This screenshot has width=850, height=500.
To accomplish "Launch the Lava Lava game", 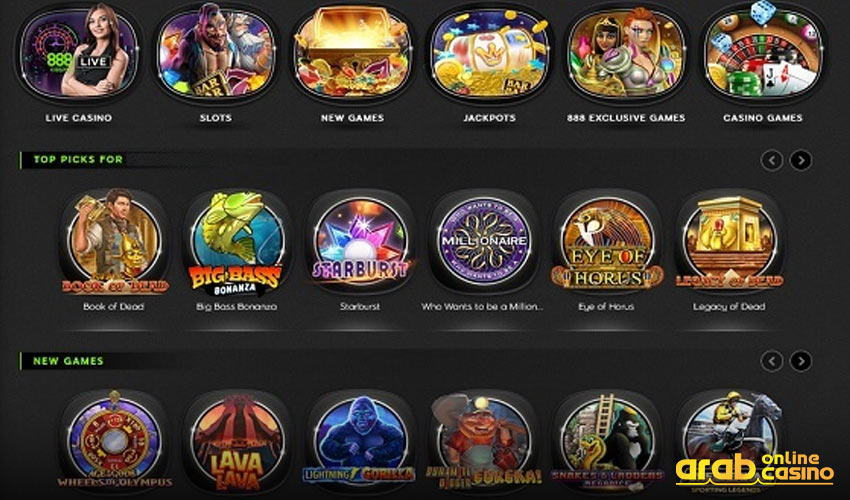I will [237, 441].
